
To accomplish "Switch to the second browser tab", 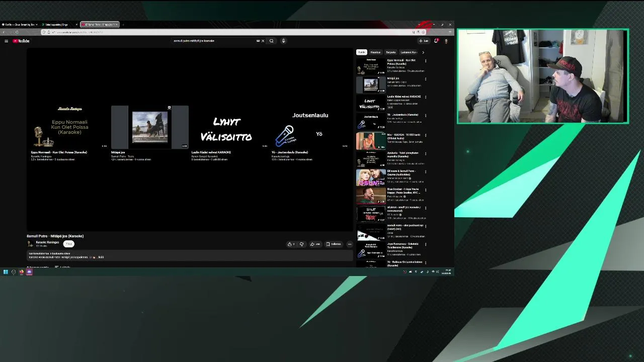I will click(59, 24).
